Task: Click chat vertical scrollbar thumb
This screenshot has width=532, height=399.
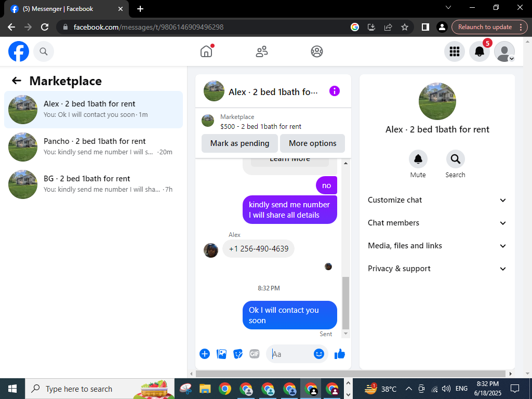Action: 345,303
